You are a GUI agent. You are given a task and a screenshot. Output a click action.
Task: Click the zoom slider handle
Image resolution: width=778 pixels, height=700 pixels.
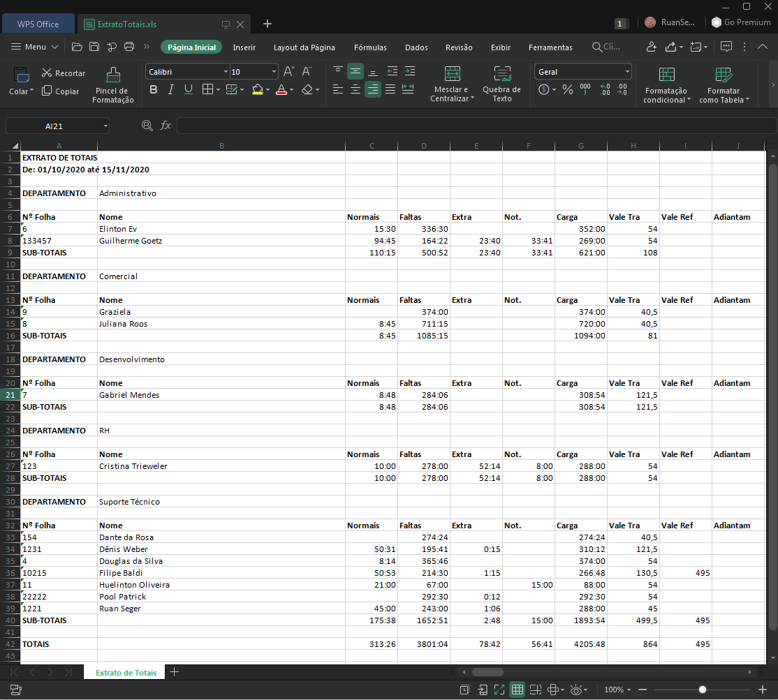tap(703, 690)
